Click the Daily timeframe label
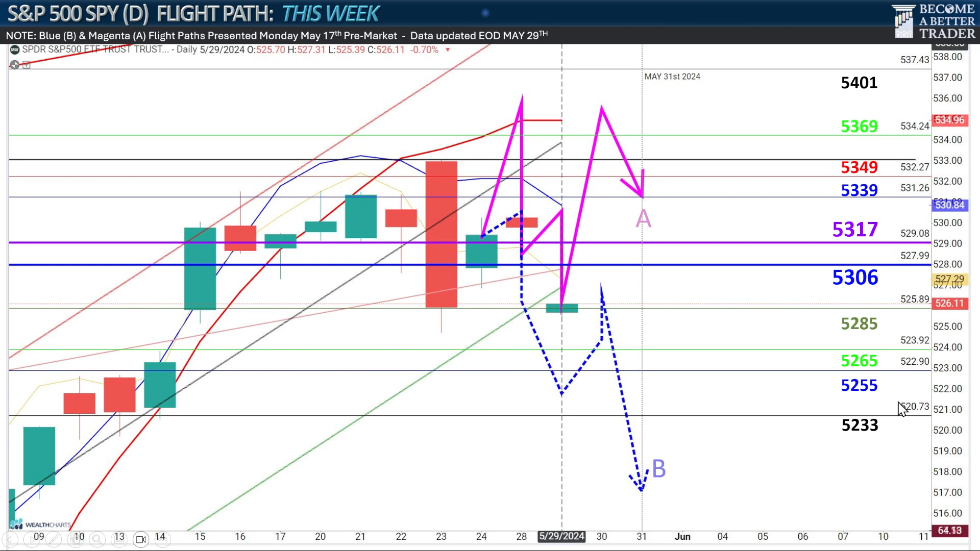This screenshot has height=551, width=980. 187,49
